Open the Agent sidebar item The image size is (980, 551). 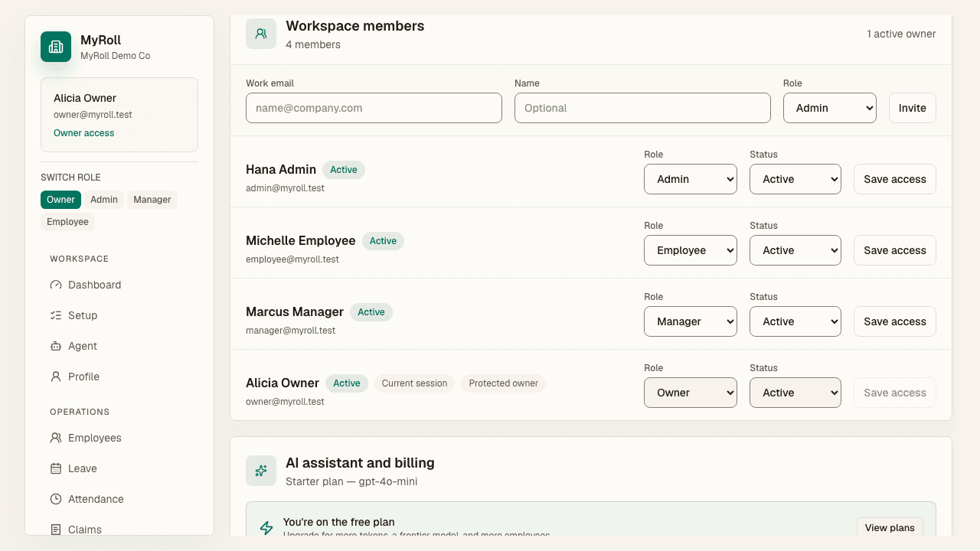[119, 346]
